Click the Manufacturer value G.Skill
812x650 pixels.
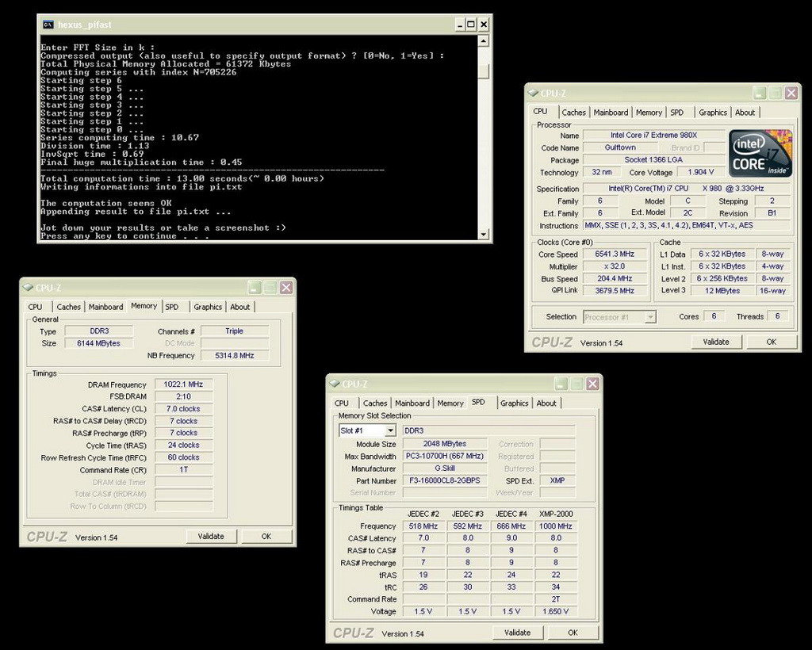[445, 468]
